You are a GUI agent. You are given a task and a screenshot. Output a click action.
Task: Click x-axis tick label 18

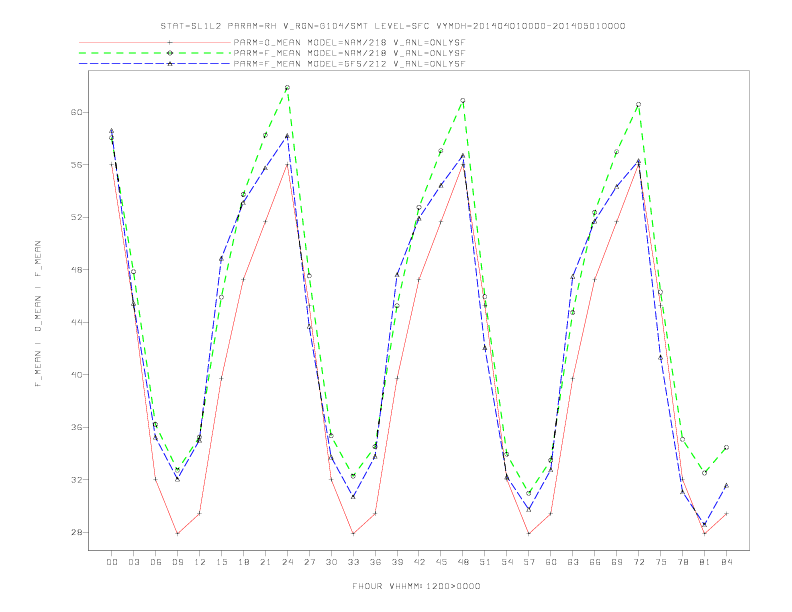[243, 562]
